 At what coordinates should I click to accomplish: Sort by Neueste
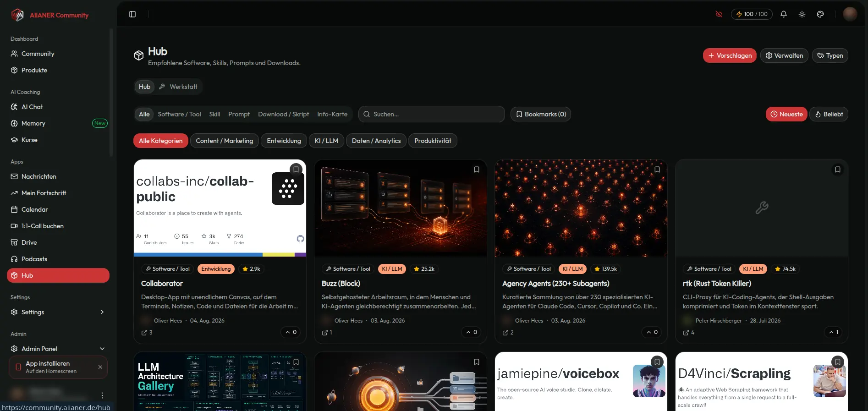pos(786,114)
